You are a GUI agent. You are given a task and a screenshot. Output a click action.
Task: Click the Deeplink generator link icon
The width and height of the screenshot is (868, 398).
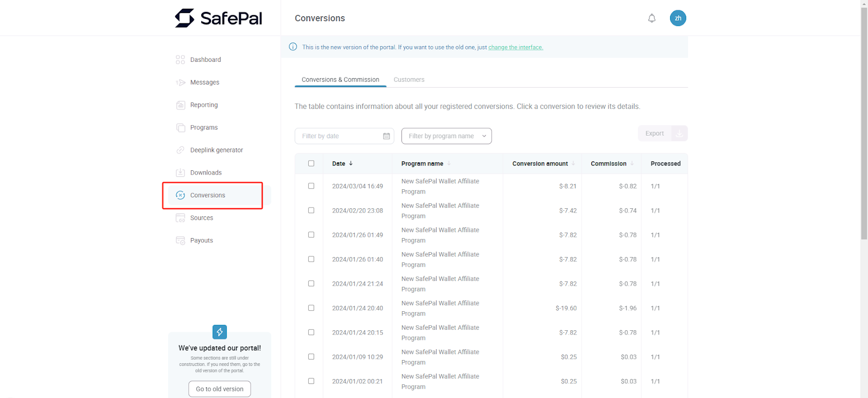tap(181, 150)
